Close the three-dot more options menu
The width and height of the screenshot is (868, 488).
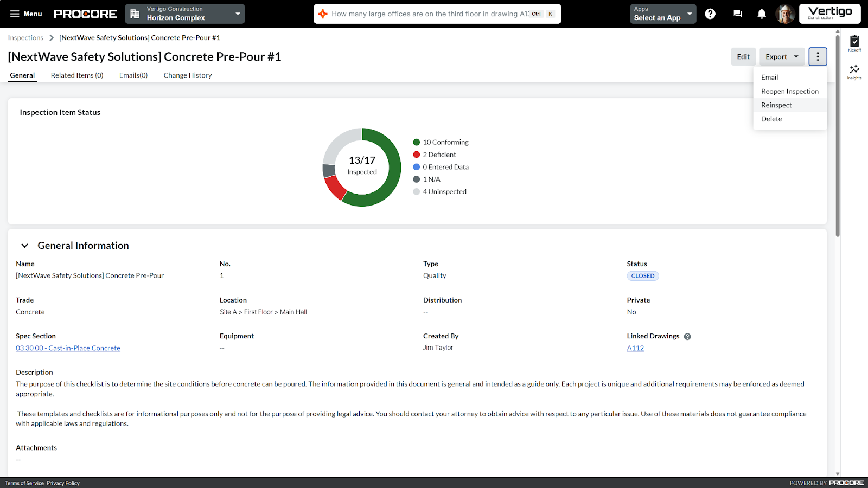[x=818, y=57]
